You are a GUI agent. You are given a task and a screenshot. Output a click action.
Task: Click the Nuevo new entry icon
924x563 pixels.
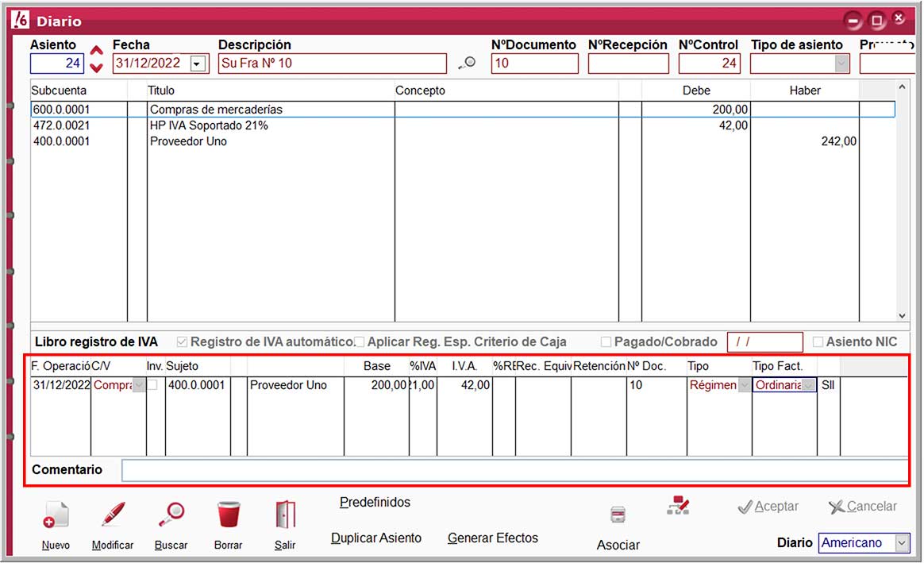point(56,515)
